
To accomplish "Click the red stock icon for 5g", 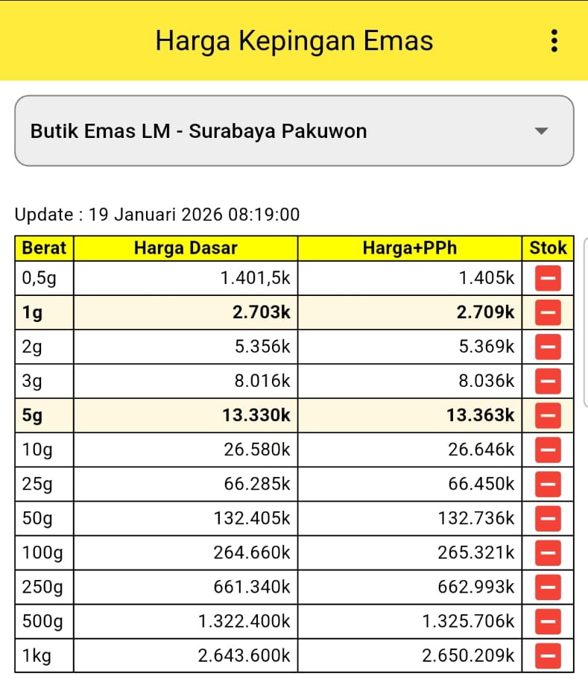I will (548, 415).
